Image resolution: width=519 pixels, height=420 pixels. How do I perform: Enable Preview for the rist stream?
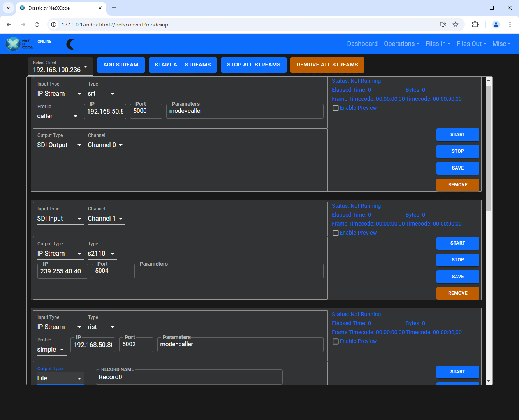click(335, 341)
